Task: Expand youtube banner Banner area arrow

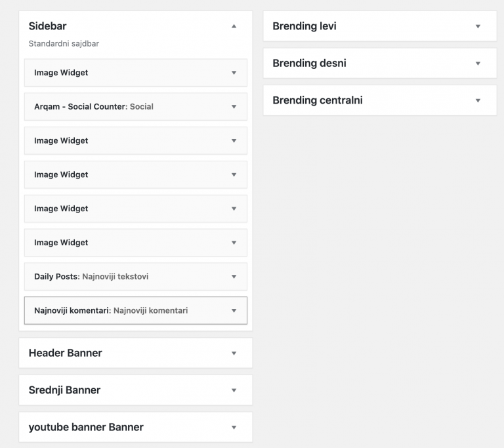Action: tap(234, 428)
